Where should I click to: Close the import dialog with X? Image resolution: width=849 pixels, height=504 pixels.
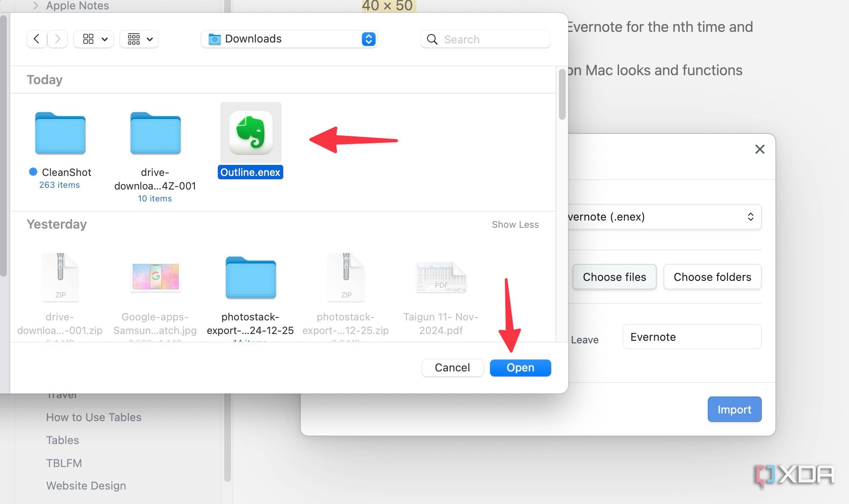point(760,149)
